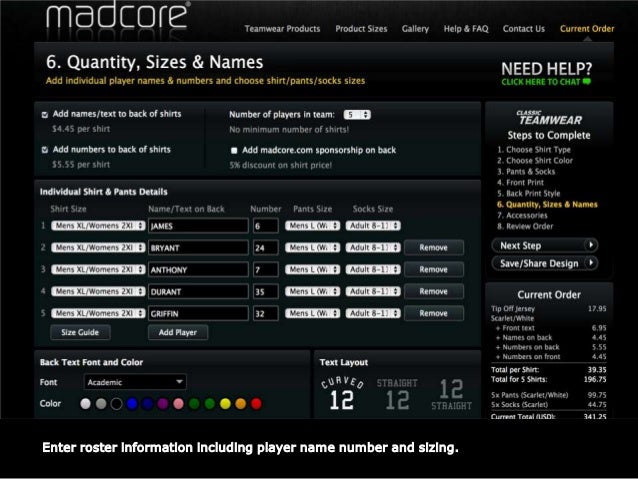Go to step 1 Choose Shirt Type
The image size is (638, 479).
[x=534, y=150]
